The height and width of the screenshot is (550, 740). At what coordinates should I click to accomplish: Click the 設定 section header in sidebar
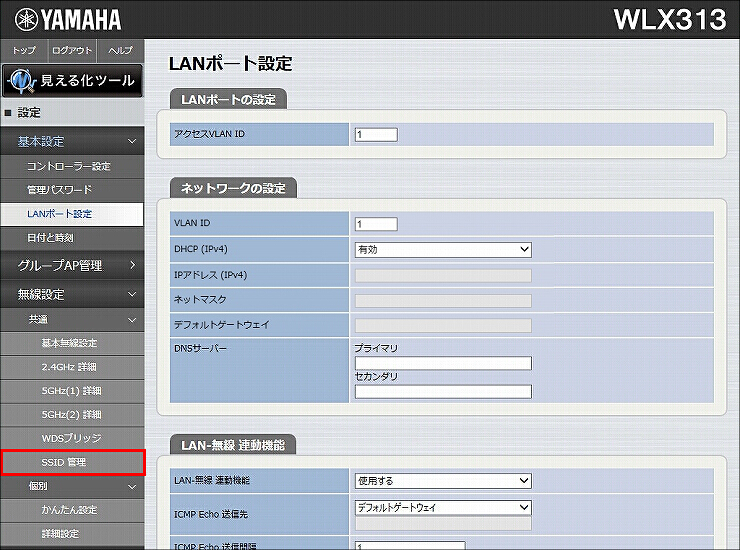[x=72, y=113]
